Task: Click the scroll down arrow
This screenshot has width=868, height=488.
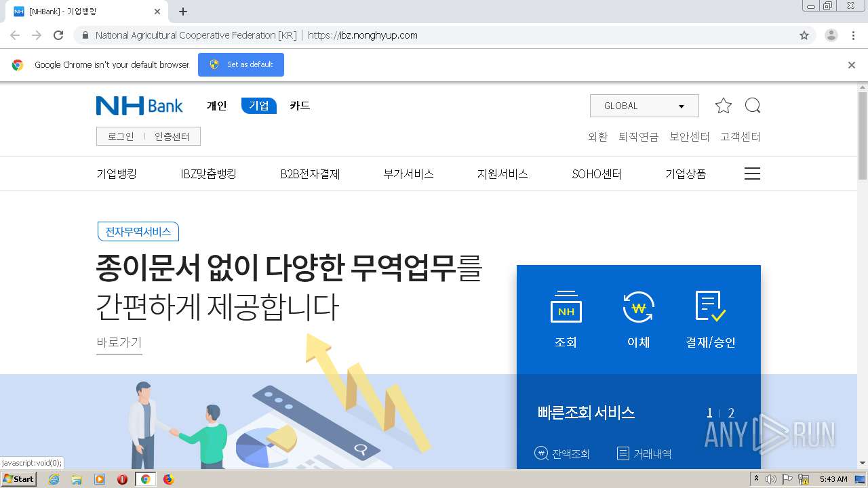Action: [x=863, y=464]
